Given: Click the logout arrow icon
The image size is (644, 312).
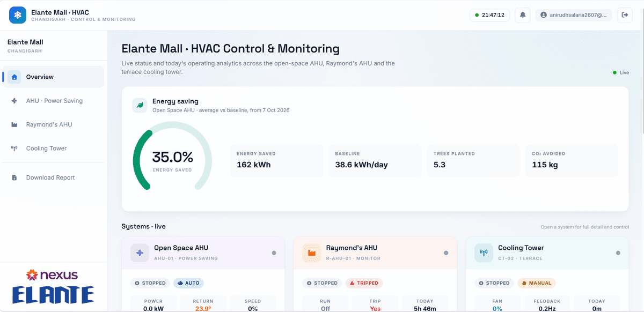Looking at the screenshot, I should pos(625,15).
